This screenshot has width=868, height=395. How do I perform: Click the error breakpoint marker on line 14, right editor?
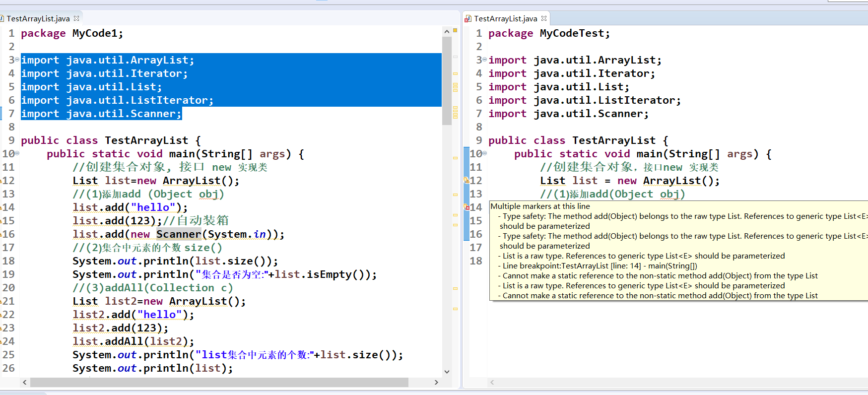click(x=467, y=207)
